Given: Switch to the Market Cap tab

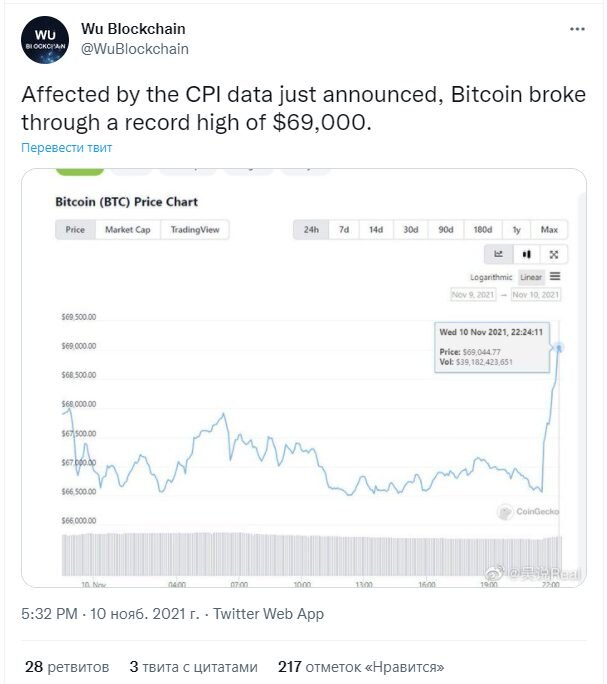Looking at the screenshot, I should coord(127,229).
